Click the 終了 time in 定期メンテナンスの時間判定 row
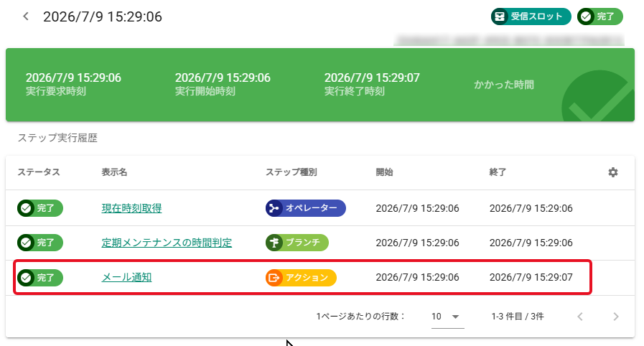Screen dimensions: 644x346 [x=531, y=243]
